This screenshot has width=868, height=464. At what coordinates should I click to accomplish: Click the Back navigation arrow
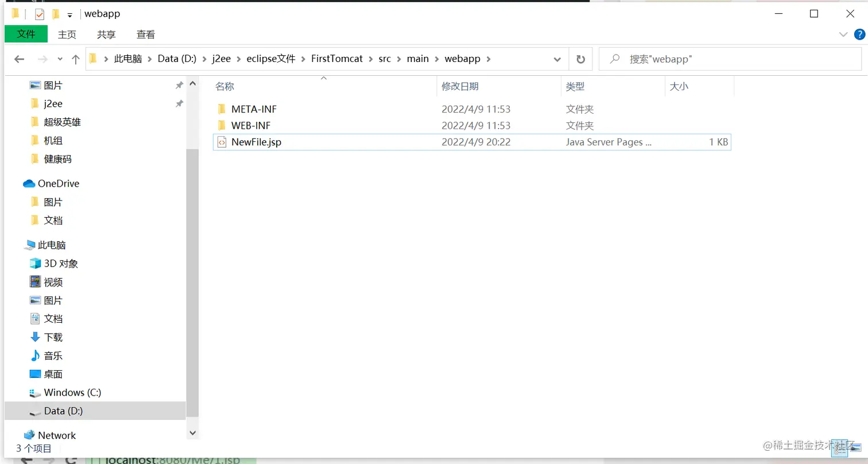[x=20, y=59]
